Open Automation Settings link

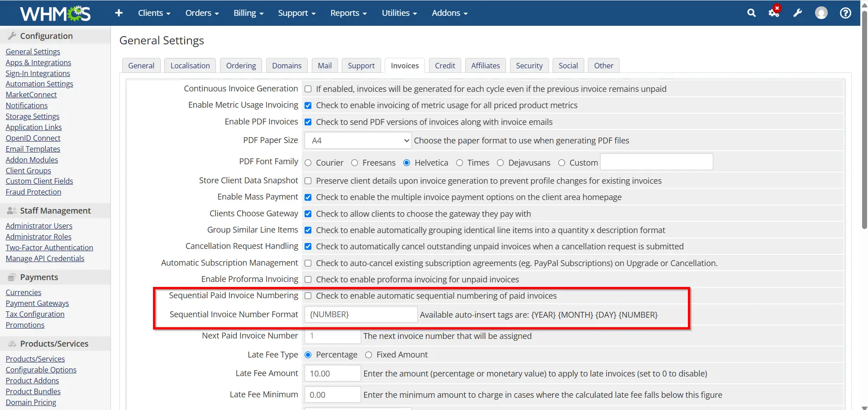click(x=39, y=84)
